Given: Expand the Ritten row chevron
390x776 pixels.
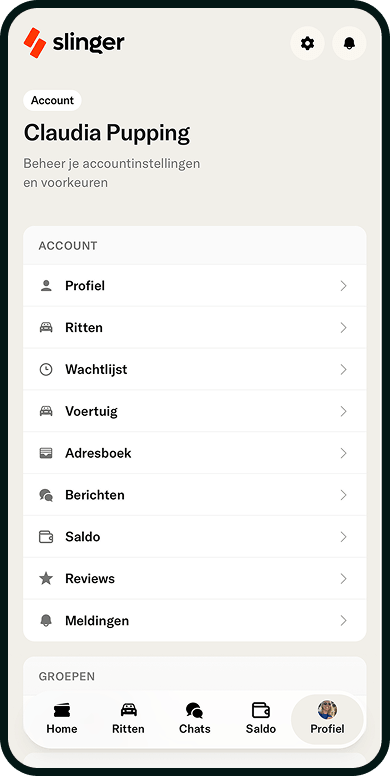Looking at the screenshot, I should [x=343, y=328].
